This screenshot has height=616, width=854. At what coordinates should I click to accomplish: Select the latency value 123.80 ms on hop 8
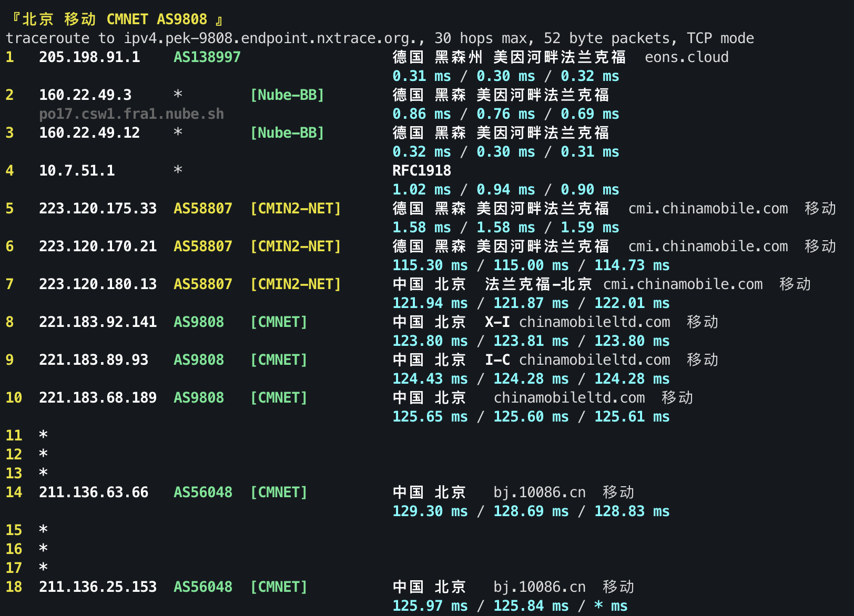[x=430, y=341]
